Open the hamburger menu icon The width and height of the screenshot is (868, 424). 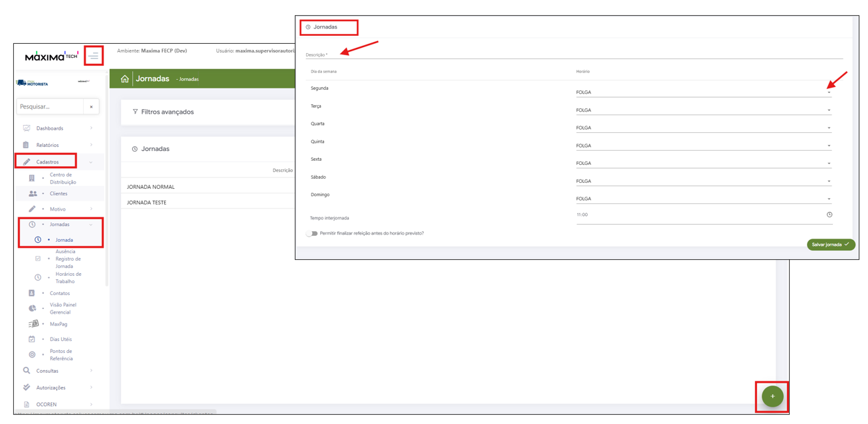[94, 56]
